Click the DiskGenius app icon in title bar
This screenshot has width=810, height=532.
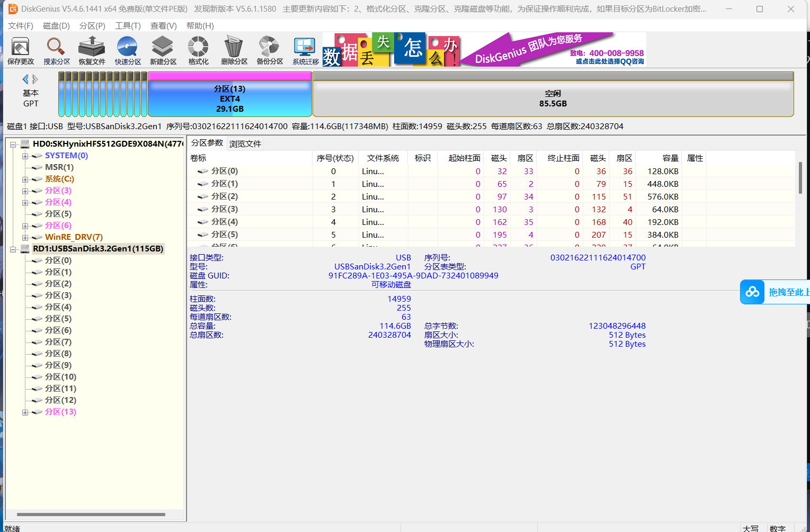pos(13,9)
